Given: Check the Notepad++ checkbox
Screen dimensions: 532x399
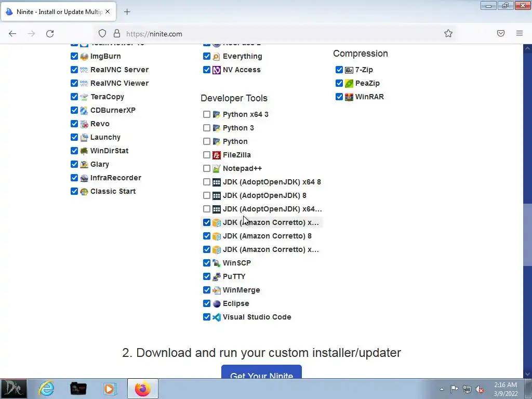Looking at the screenshot, I should [207, 168].
